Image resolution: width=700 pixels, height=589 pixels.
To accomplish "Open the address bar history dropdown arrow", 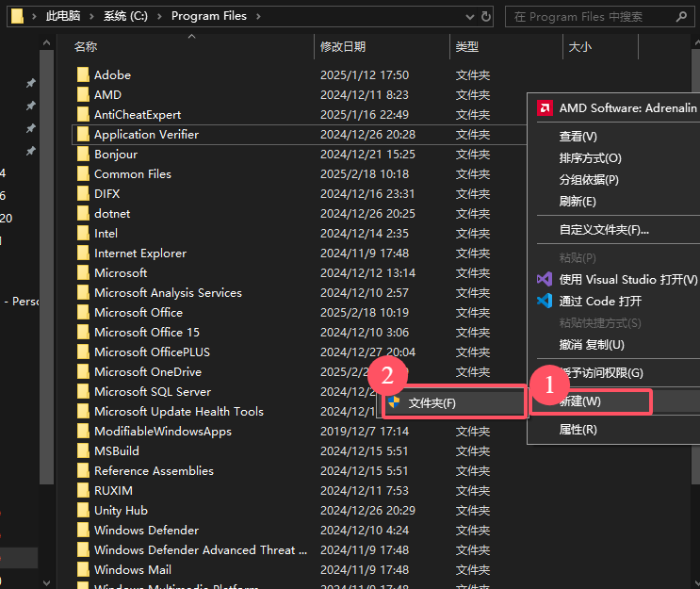I will (466, 16).
